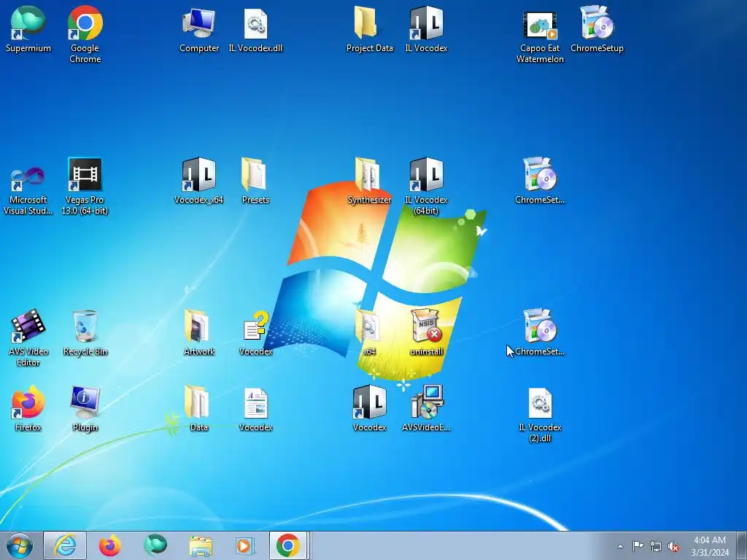The width and height of the screenshot is (747, 560).
Task: Select the Capoo Eat Watermelon video file
Action: [x=540, y=36]
